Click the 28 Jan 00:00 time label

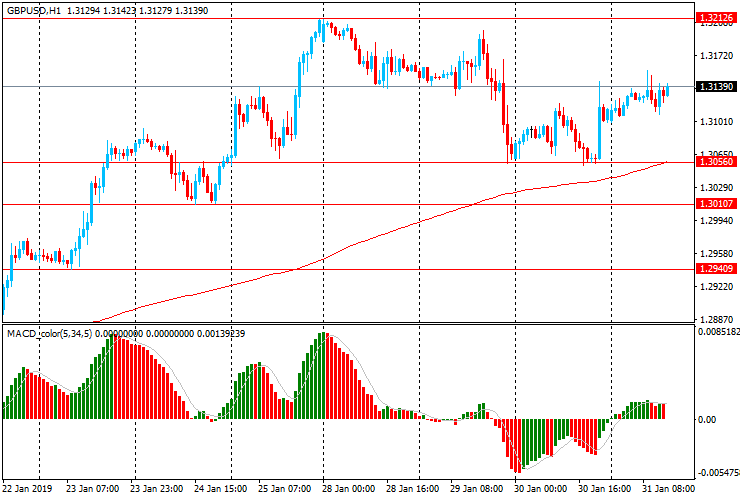(x=349, y=489)
